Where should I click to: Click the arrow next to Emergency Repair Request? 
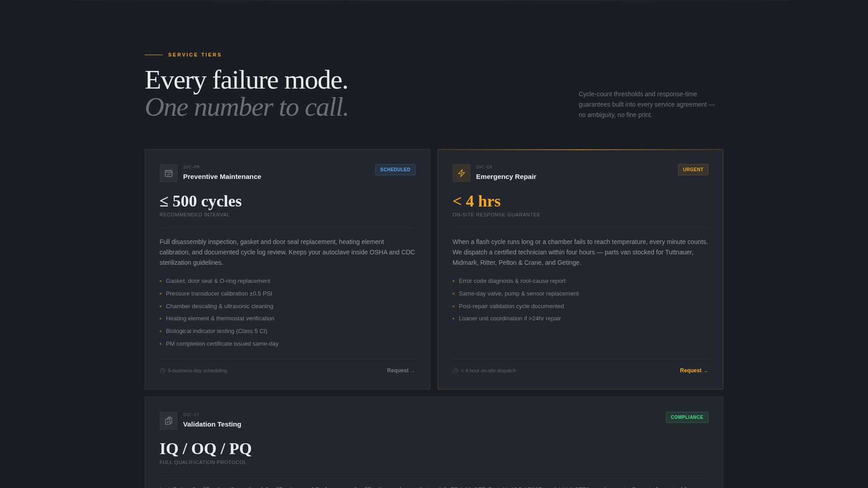point(706,371)
